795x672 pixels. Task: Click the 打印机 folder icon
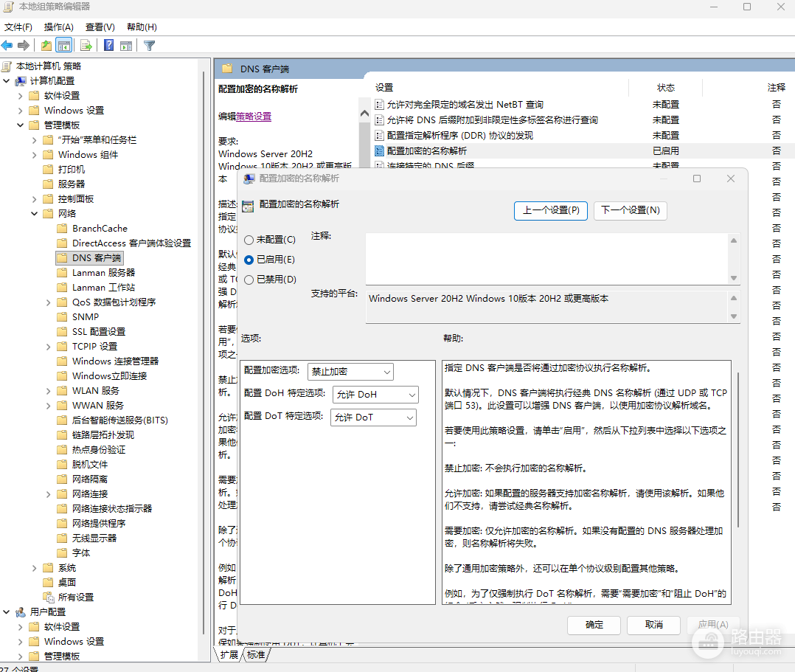(x=48, y=170)
